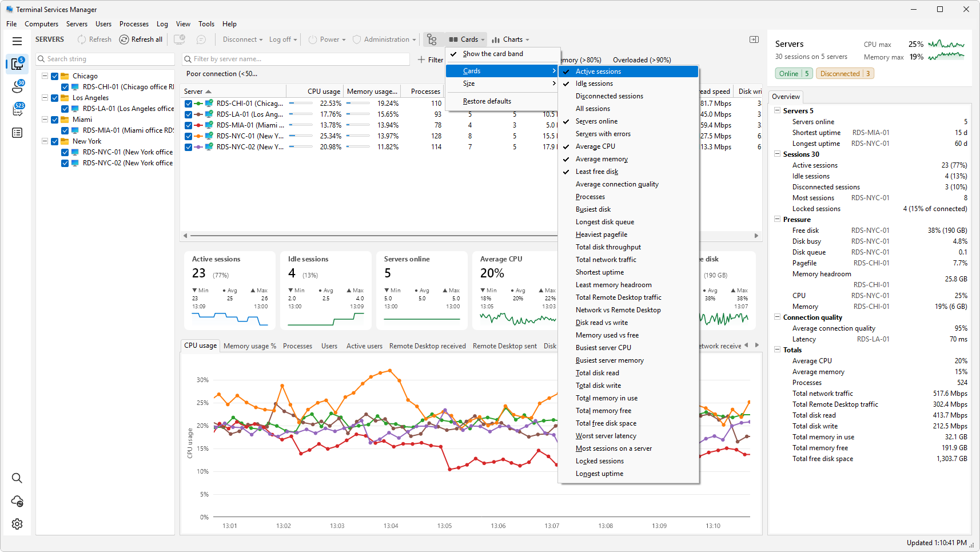The width and height of the screenshot is (980, 552).
Task: Uncheck the Chicago group checkbox
Action: point(55,76)
